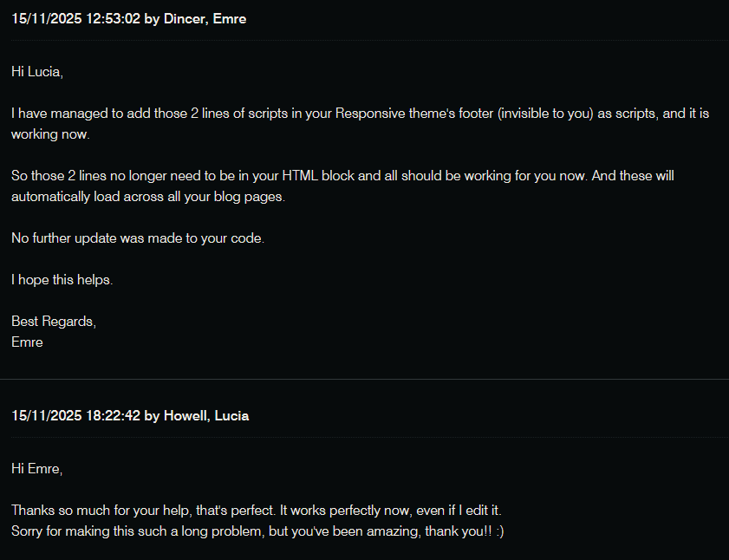Click the divider line between the two messages

pos(364,379)
